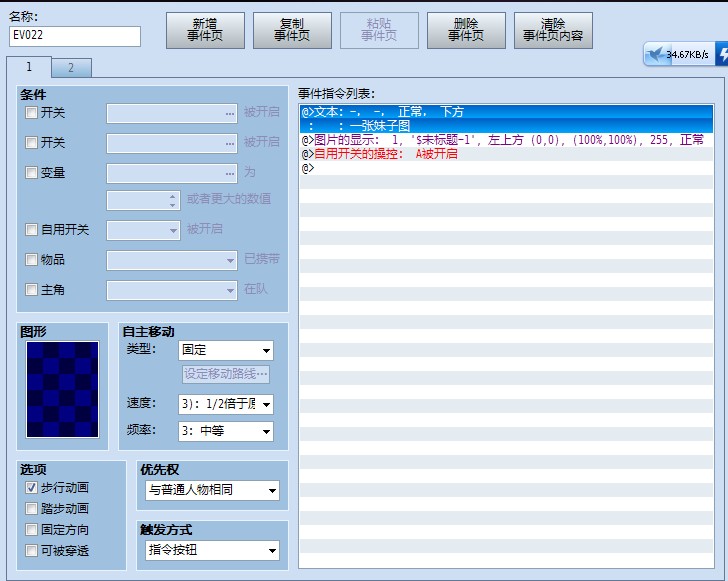This screenshot has width=728, height=581.
Task: Click the bird icon in network speed widget
Action: 655,54
